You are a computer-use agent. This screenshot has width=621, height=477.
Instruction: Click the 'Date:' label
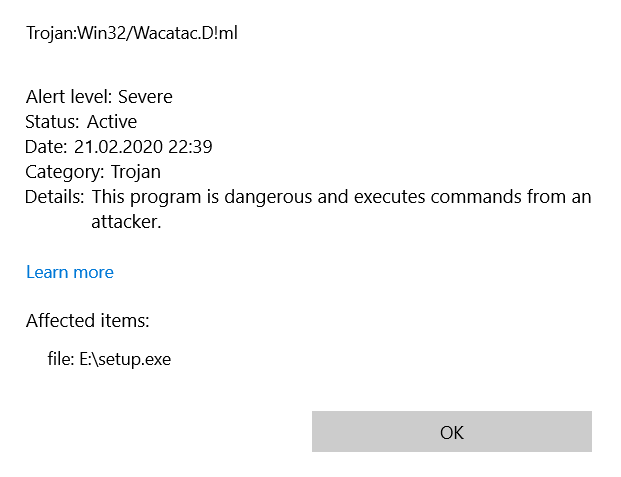pyautogui.click(x=47, y=147)
